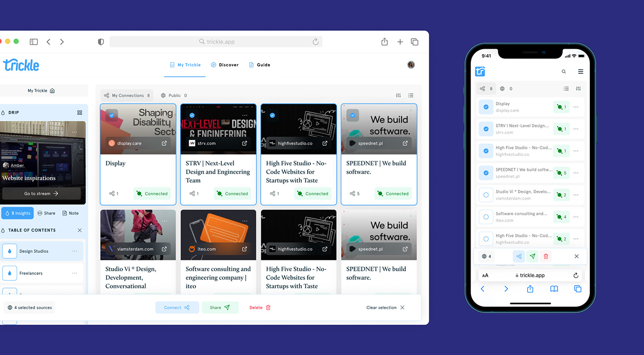The height and width of the screenshot is (355, 644).
Task: Click the Go to stream button
Action: (41, 194)
